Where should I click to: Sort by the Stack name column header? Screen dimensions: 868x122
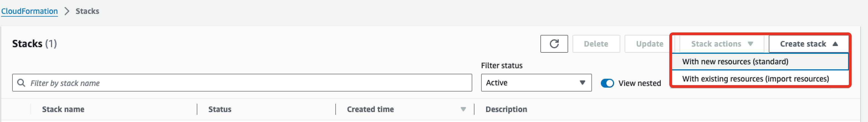(63, 109)
